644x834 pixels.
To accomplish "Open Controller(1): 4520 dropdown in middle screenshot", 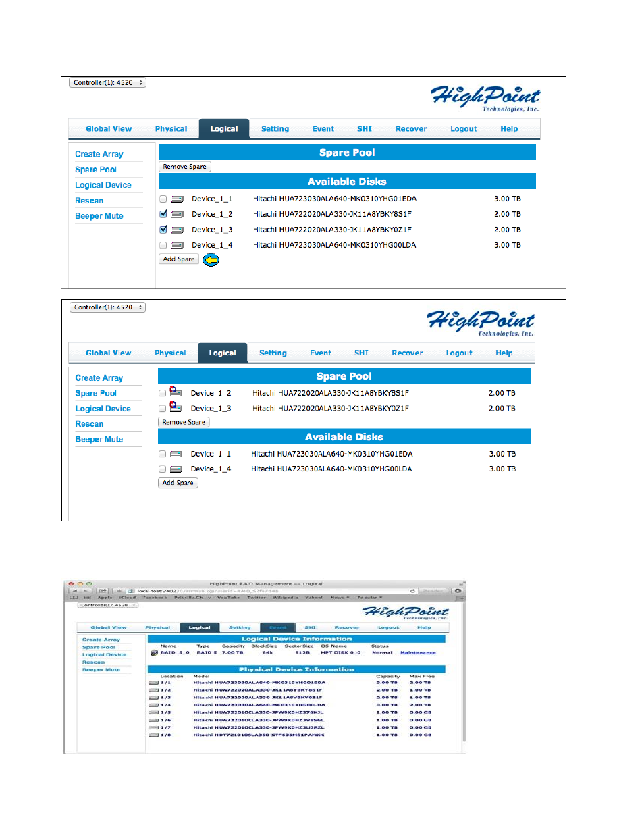I will tap(108, 307).
